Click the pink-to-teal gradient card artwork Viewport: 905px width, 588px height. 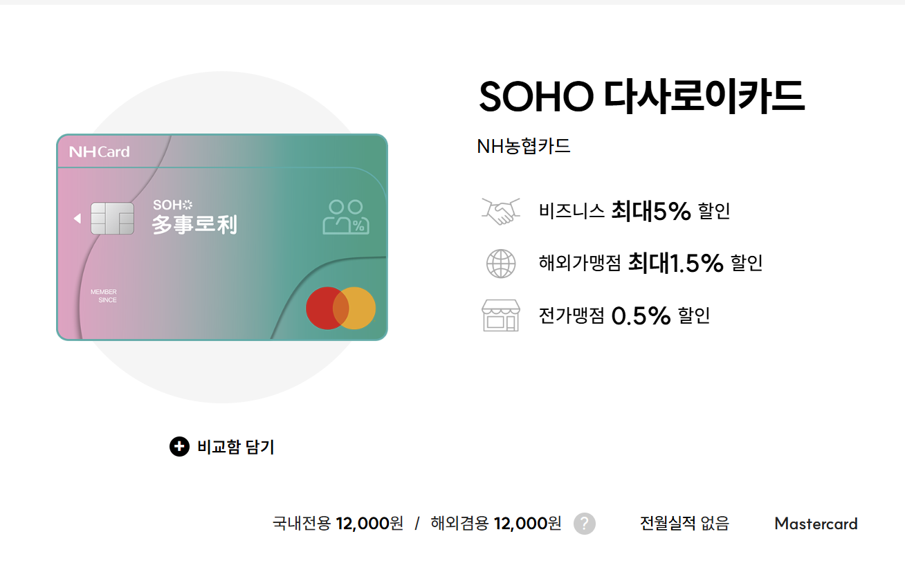pyautogui.click(x=221, y=237)
